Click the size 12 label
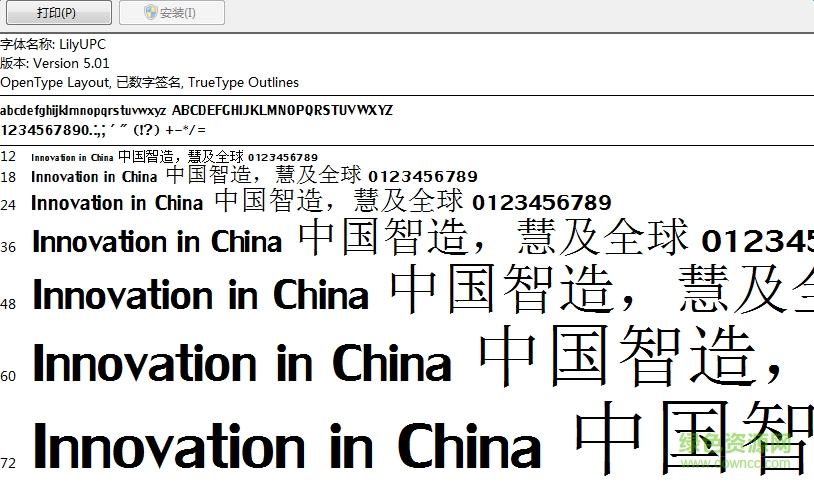814x482 pixels. tap(8, 157)
